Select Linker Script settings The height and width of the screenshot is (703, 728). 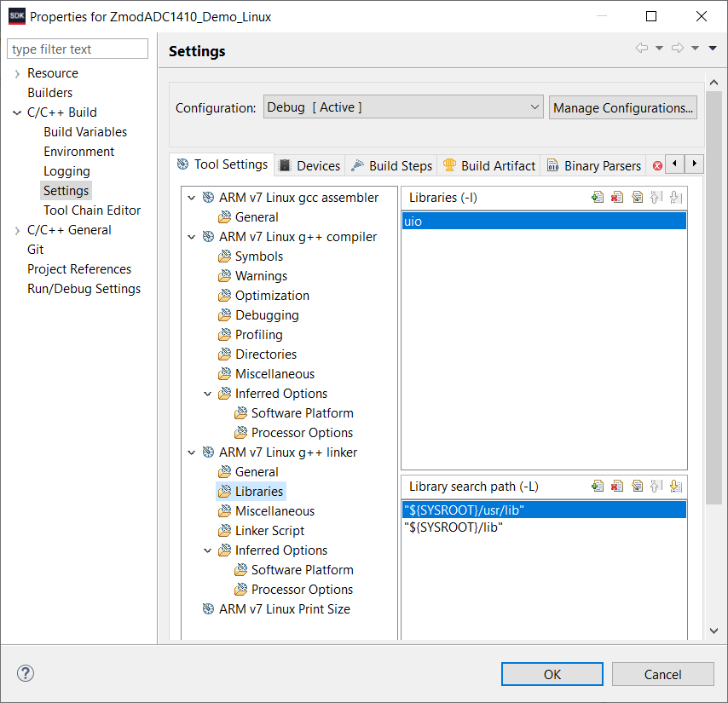pos(269,531)
